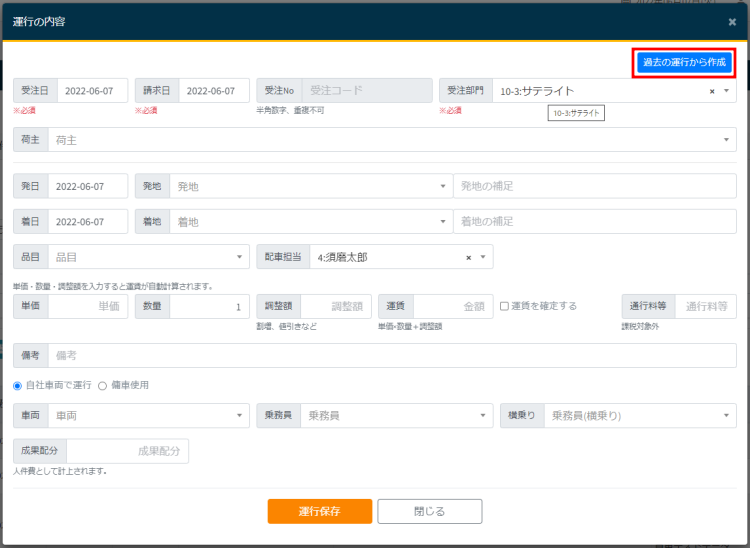Expand the 発地 dropdown list
This screenshot has width=750, height=548.
pyautogui.click(x=308, y=186)
